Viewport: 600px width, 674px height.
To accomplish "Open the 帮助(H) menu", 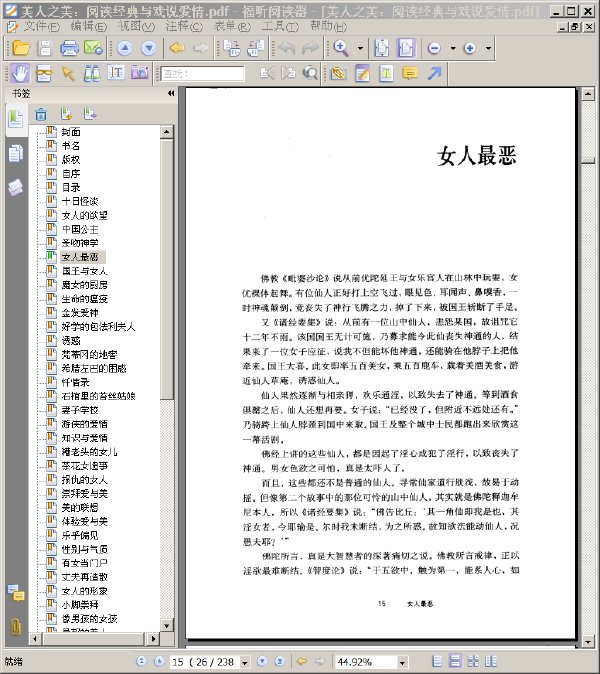I will coord(328,27).
